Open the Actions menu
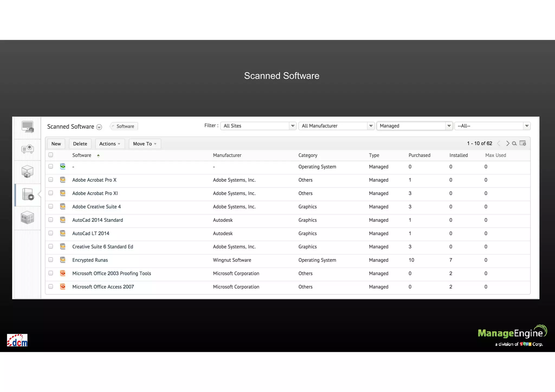The height and width of the screenshot is (392, 555). click(110, 144)
